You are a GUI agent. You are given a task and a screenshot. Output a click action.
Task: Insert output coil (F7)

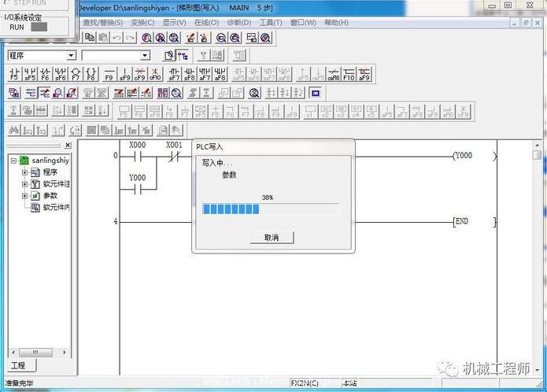(76, 74)
